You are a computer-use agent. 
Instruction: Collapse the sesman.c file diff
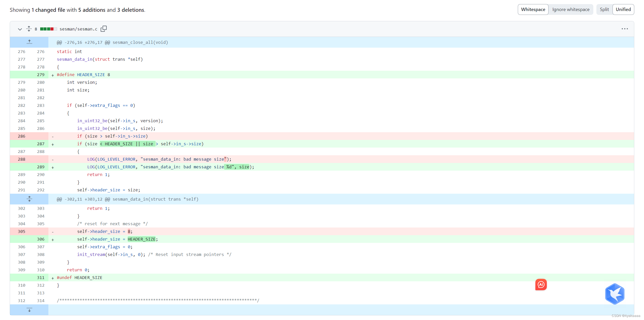point(20,29)
